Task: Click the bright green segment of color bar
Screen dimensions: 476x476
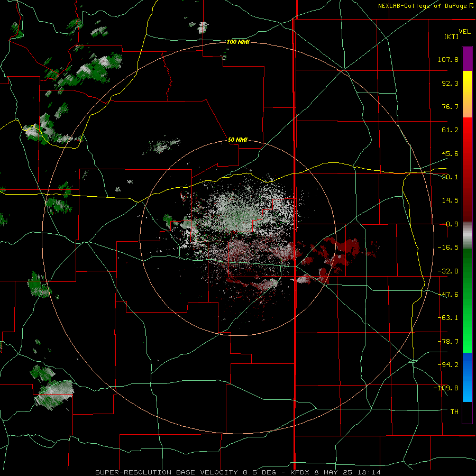Action: coord(467,300)
